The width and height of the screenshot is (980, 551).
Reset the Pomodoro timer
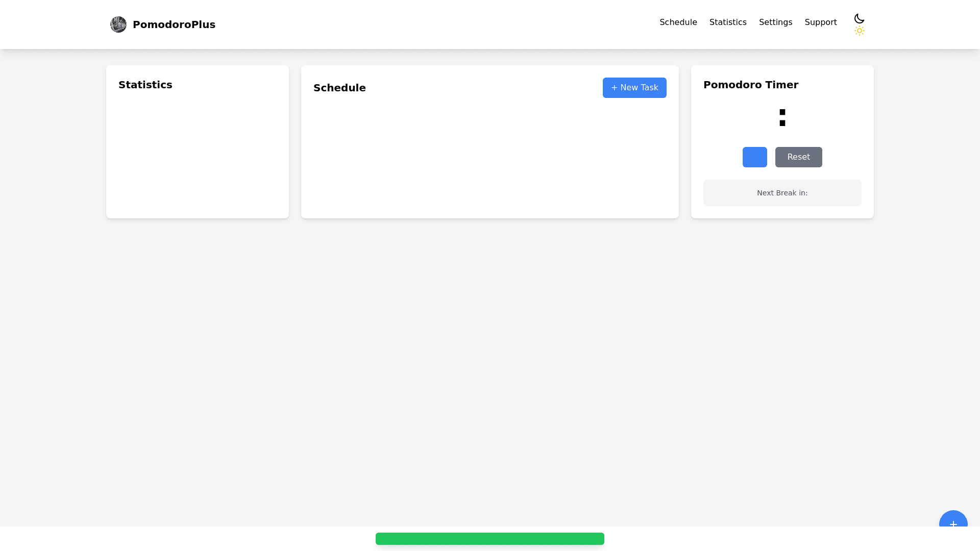798,157
